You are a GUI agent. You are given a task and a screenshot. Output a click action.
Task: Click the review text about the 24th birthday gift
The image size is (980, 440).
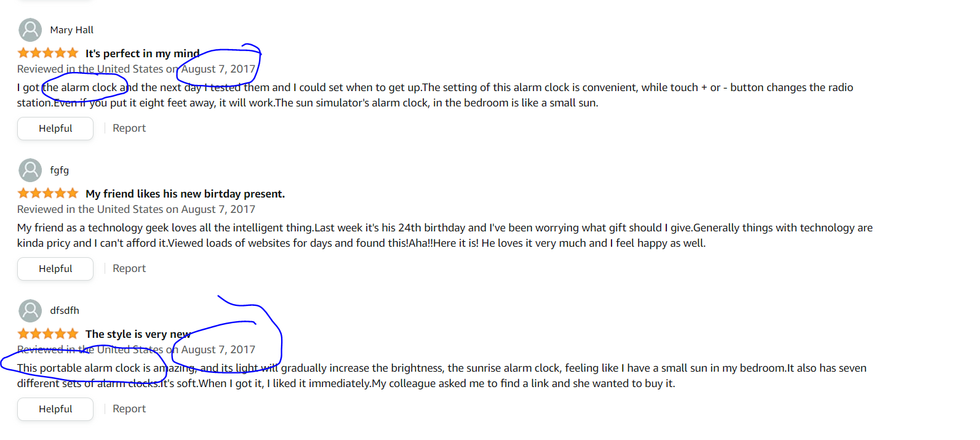click(445, 235)
